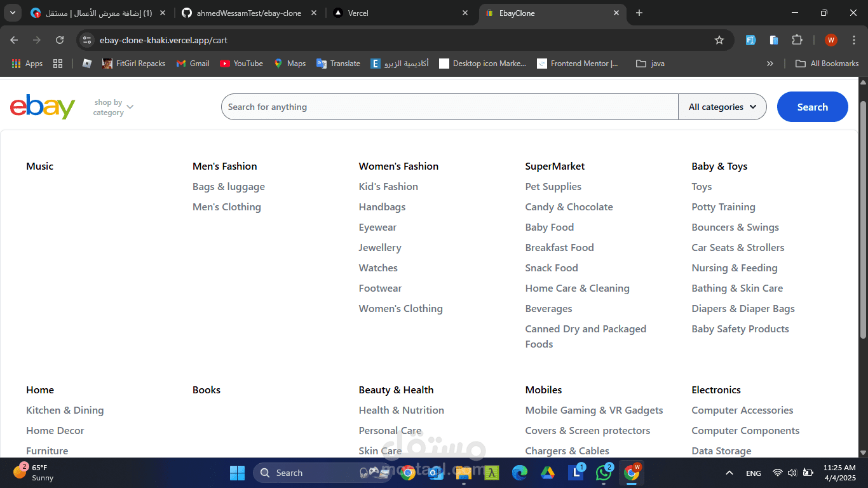Open WhatsApp from the taskbar
868x488 pixels.
(604, 473)
